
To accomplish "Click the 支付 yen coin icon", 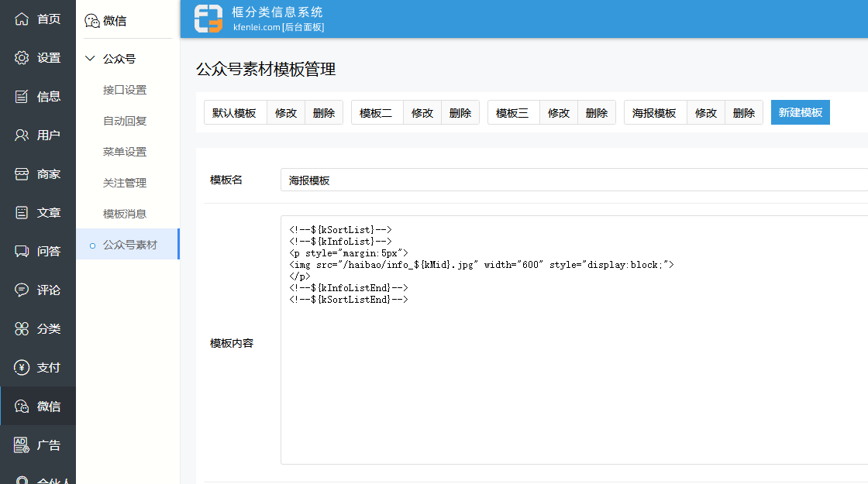I will 22,367.
